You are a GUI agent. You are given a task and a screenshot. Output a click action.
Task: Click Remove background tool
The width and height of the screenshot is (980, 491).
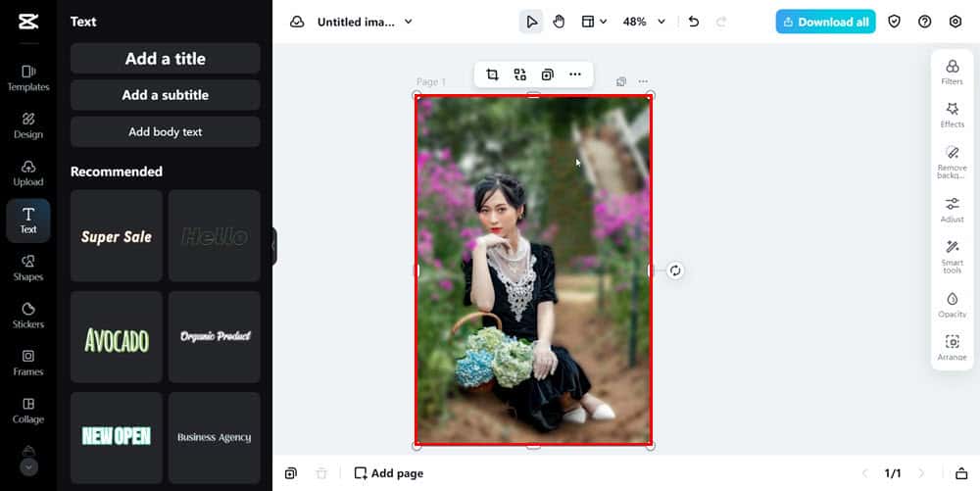coord(952,163)
